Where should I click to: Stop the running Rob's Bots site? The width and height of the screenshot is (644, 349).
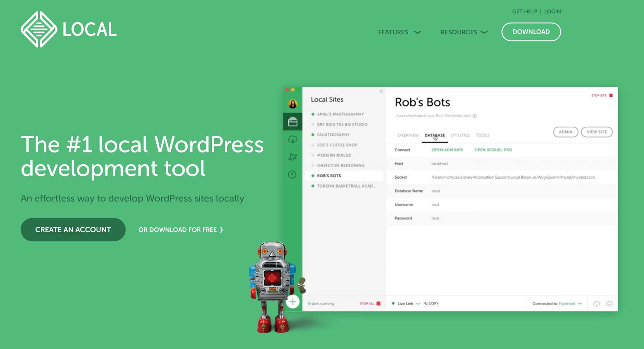pyautogui.click(x=602, y=96)
